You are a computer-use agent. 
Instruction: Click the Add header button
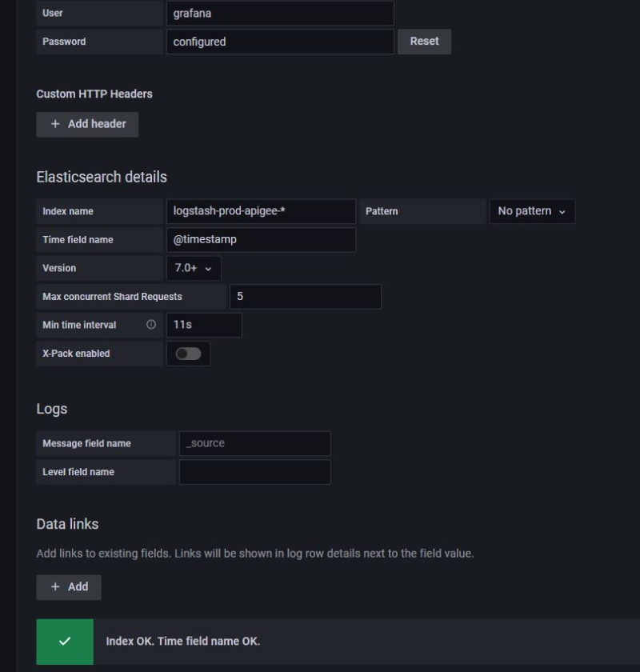[86, 124]
